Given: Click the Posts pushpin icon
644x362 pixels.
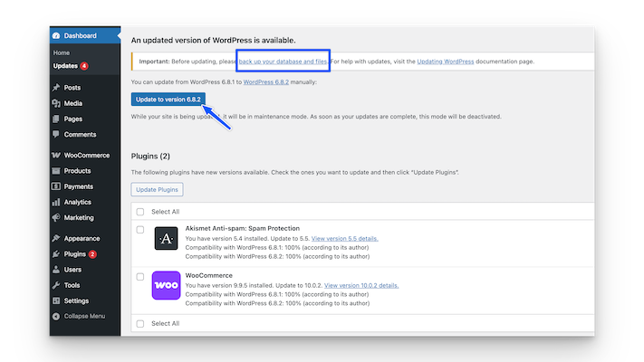Looking at the screenshot, I should pos(56,88).
